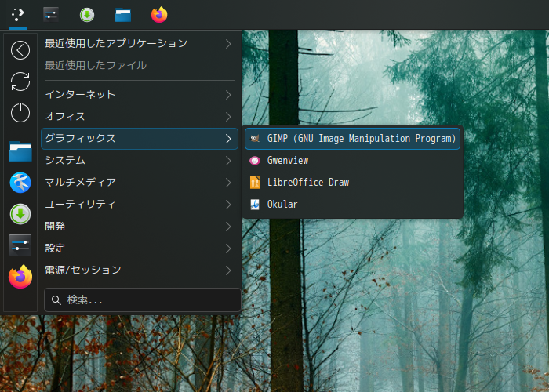Open the settings sliders favorite in sidebar

[20, 245]
